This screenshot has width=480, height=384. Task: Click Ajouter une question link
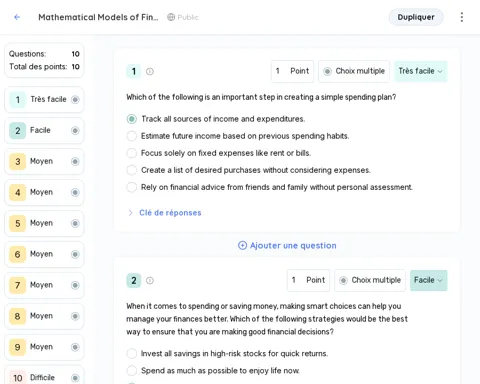pos(287,246)
